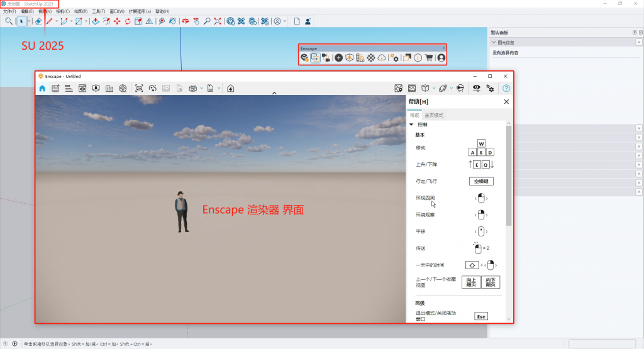Collapse the 控制 section triangle
This screenshot has height=349, width=644.
(411, 125)
